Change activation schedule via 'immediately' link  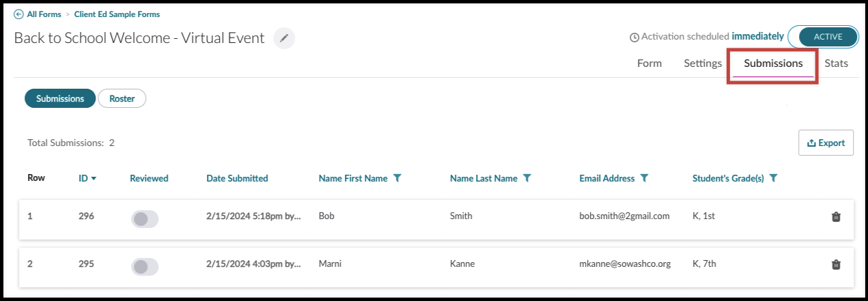(758, 36)
